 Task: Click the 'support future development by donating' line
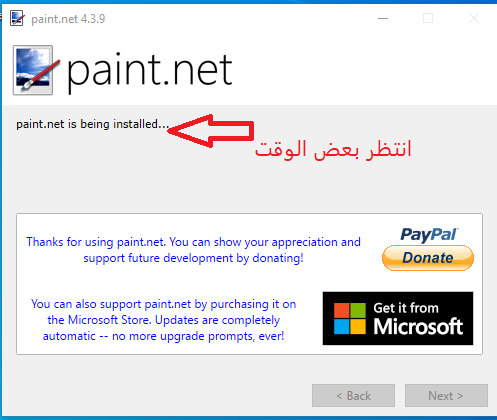193,258
